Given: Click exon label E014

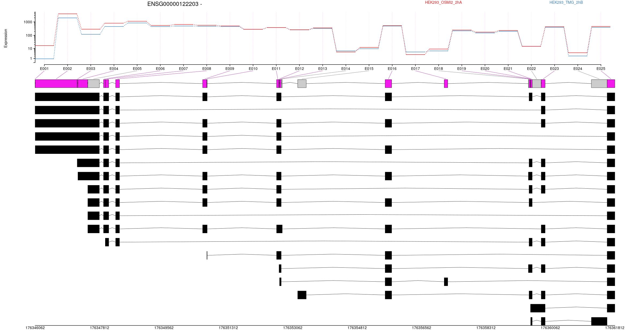Looking at the screenshot, I should 346,69.
